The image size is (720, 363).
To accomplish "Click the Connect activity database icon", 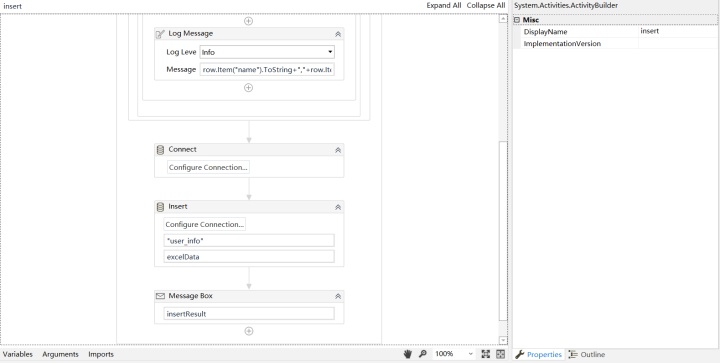I will (x=160, y=150).
